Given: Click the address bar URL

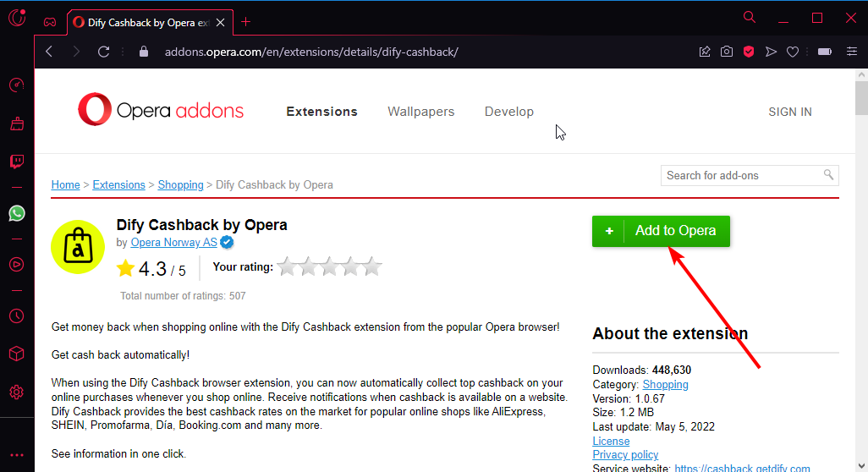Looking at the screenshot, I should [311, 52].
